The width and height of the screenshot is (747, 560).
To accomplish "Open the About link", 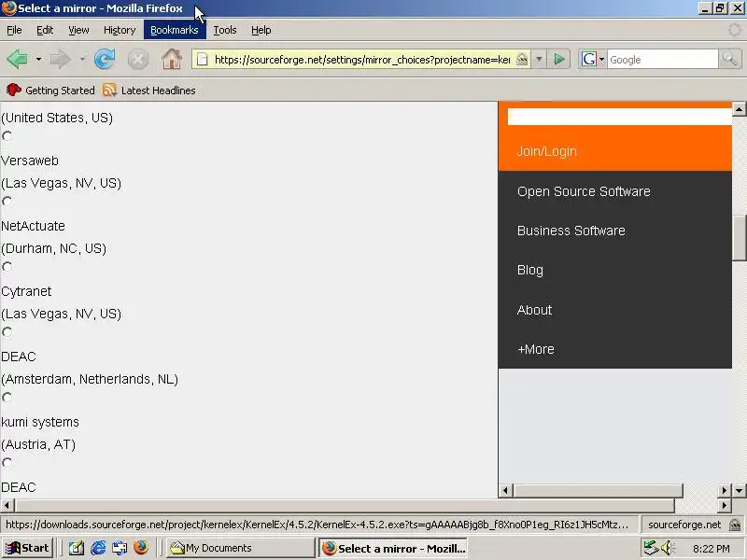I will [x=534, y=310].
